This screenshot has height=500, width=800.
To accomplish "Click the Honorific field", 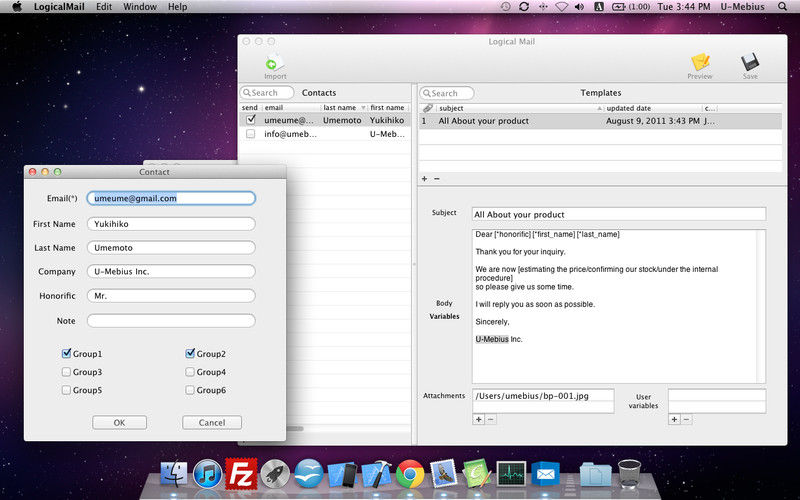I will tap(171, 295).
